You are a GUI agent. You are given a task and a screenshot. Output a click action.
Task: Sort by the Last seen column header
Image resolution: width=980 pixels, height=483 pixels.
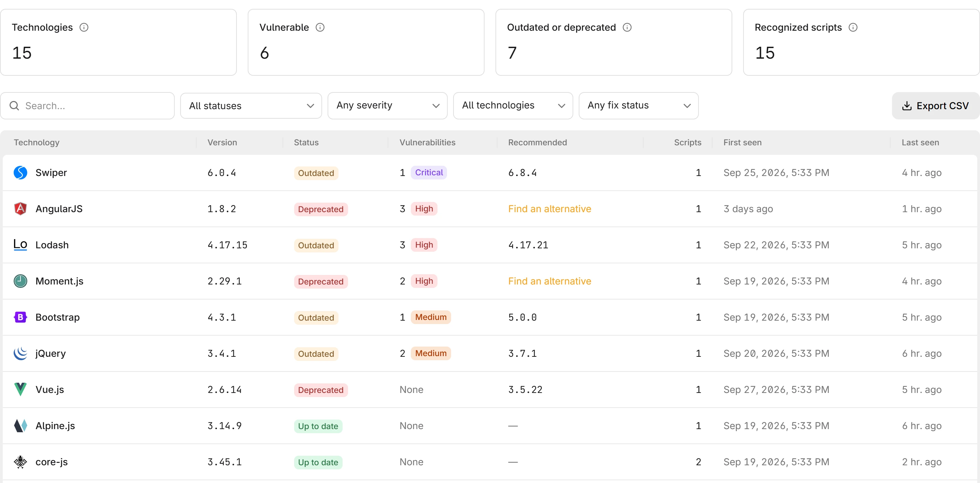[920, 142]
